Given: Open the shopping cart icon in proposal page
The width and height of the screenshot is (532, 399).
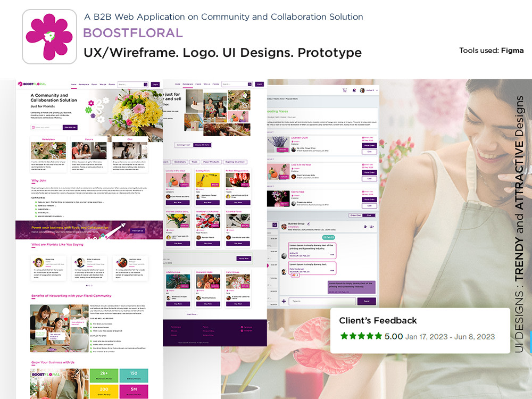Looking at the screenshot, I should 345,90.
